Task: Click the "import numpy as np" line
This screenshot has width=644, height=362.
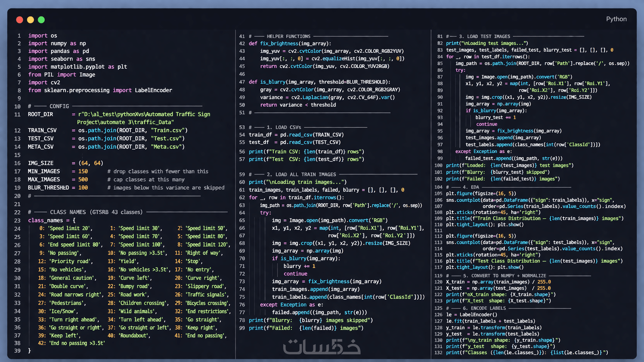Action: coord(57,44)
